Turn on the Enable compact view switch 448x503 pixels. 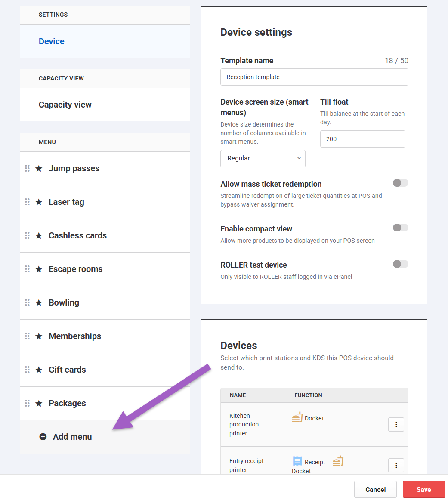[400, 228]
